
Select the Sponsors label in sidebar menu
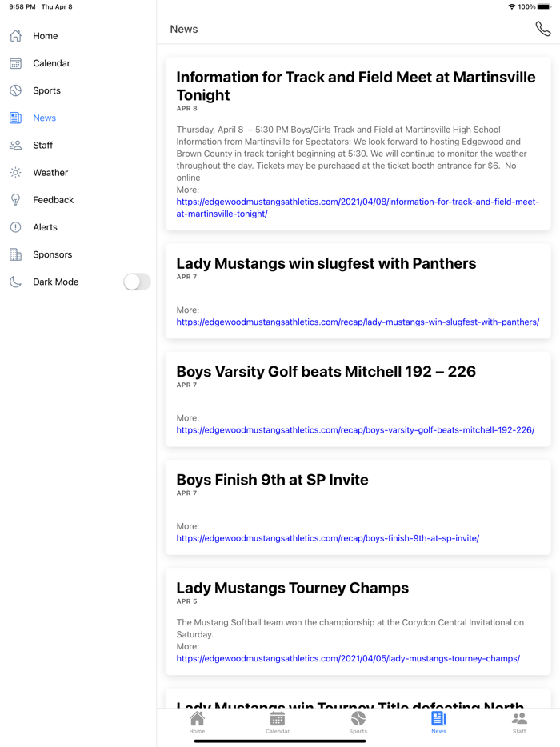coord(53,254)
